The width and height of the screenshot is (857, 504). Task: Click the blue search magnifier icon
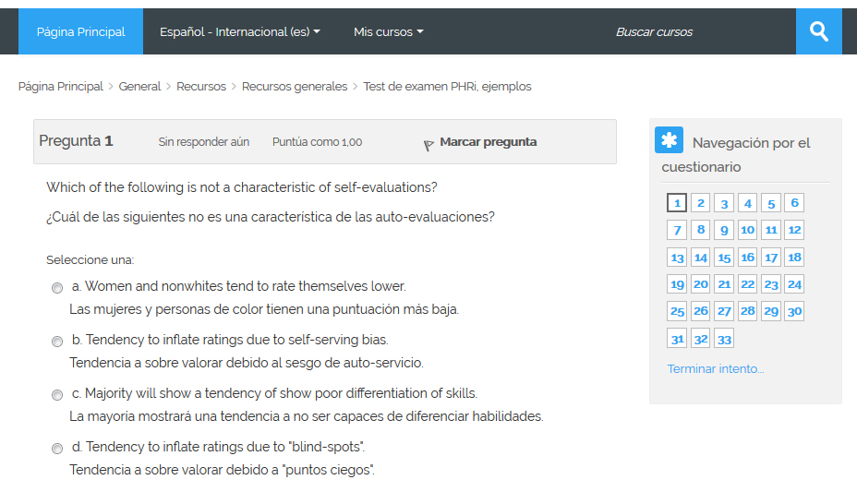click(818, 31)
